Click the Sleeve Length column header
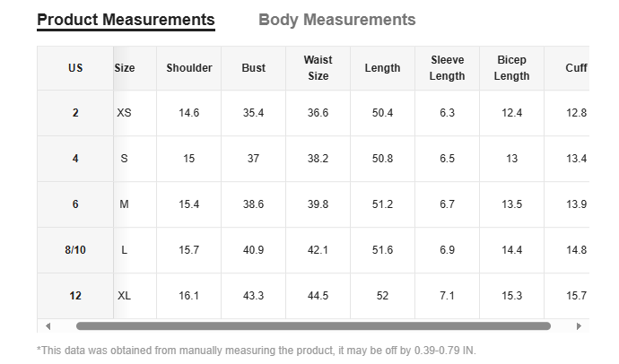The image size is (619, 364). click(447, 68)
